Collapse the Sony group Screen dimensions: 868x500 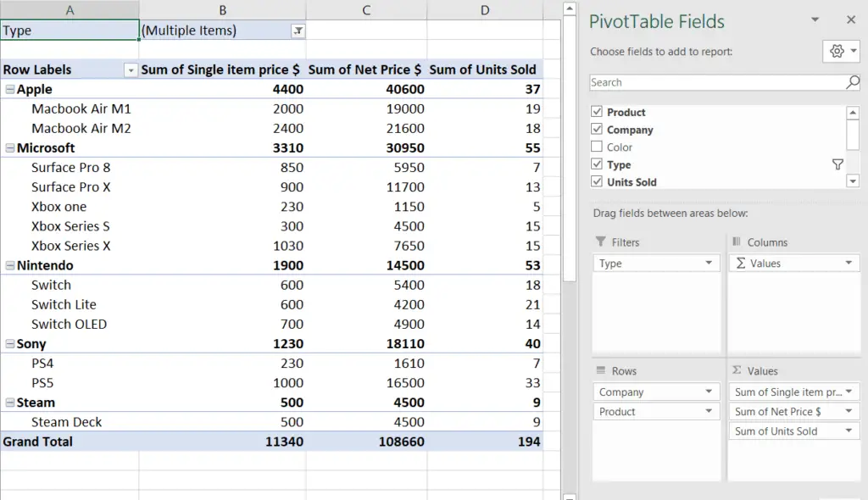(x=10, y=344)
